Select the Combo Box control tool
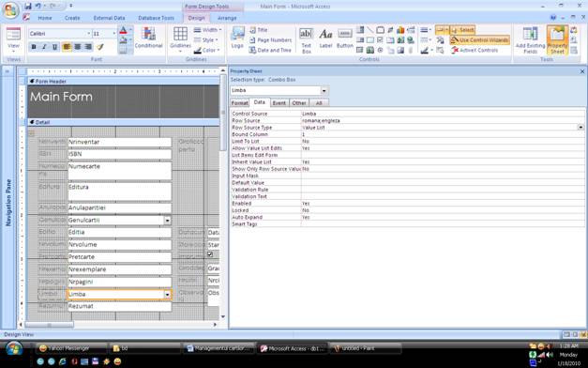 click(x=360, y=30)
